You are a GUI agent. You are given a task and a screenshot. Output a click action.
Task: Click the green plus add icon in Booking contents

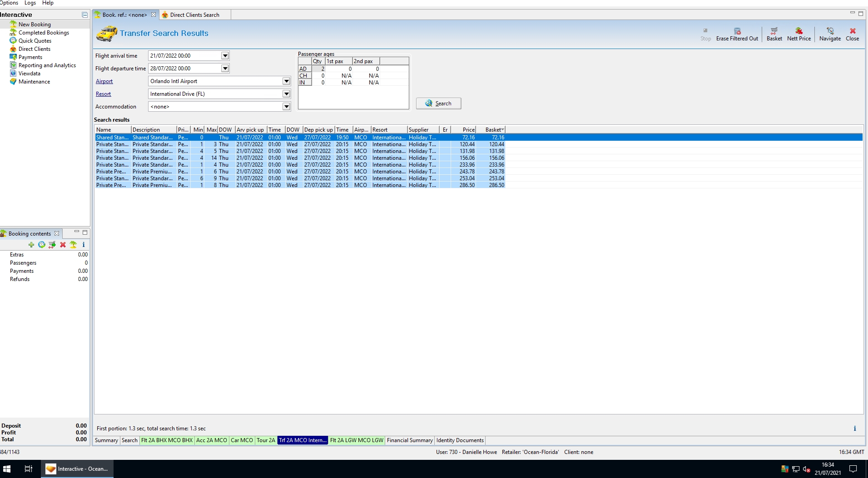pos(31,245)
